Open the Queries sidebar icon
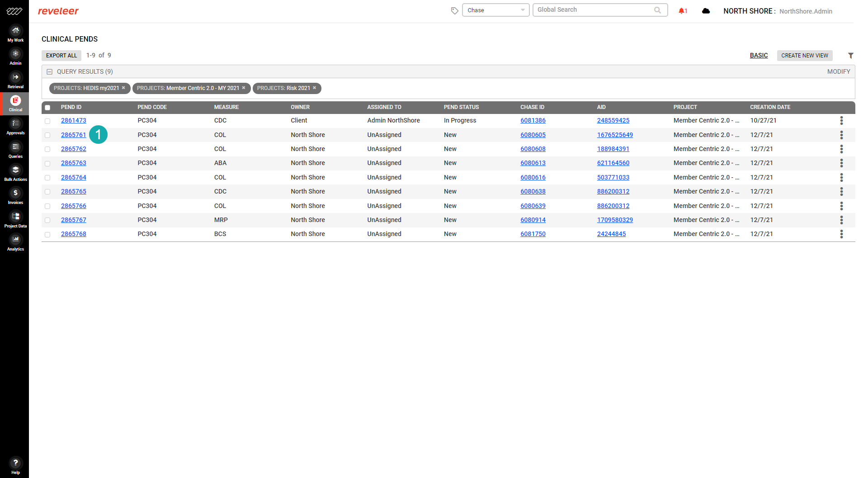Viewport: 868px width, 478px height. [x=15, y=150]
